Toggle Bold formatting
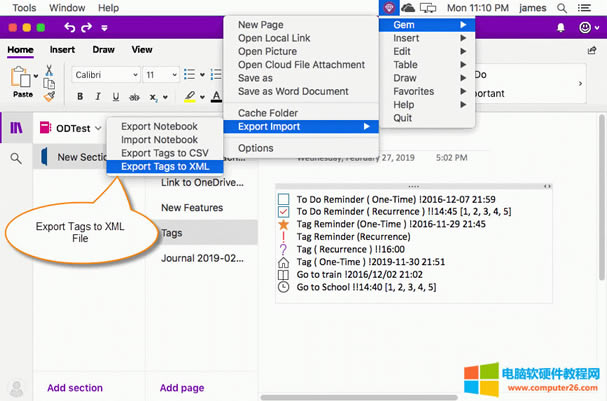The image size is (607, 401). 80,96
